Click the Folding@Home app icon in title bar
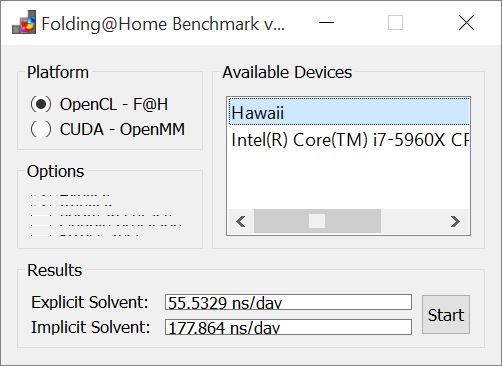502x366 pixels. (x=24, y=22)
